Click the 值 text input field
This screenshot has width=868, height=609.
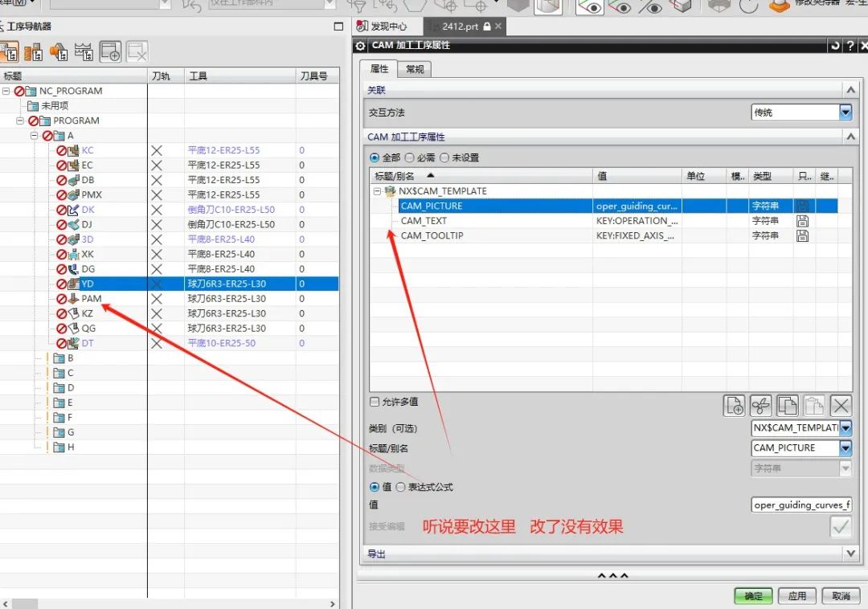coord(801,505)
